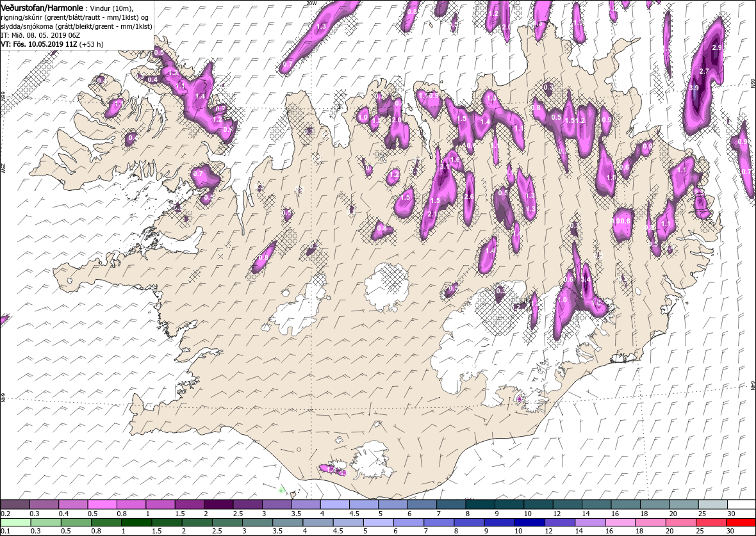Select upper legend swatch between 18 and 20

[654, 505]
